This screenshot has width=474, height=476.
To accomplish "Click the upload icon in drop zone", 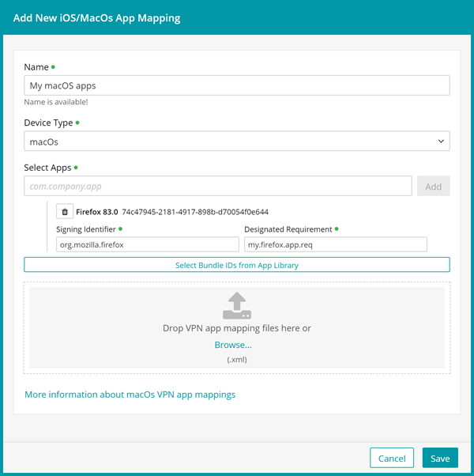I will tap(237, 306).
